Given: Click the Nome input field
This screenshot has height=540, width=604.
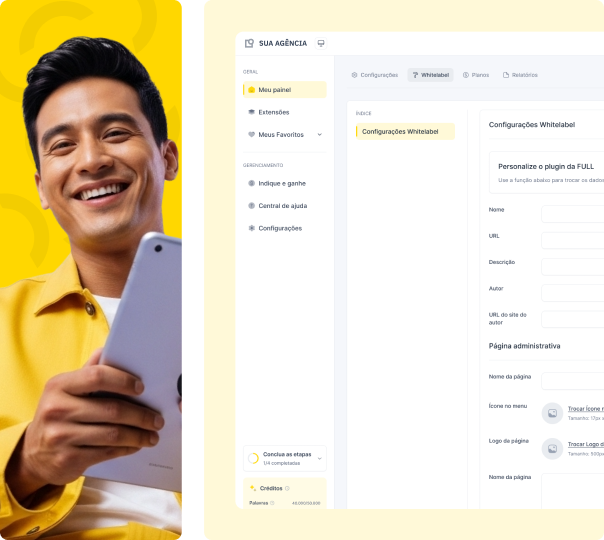Looking at the screenshot, I should click(x=573, y=214).
